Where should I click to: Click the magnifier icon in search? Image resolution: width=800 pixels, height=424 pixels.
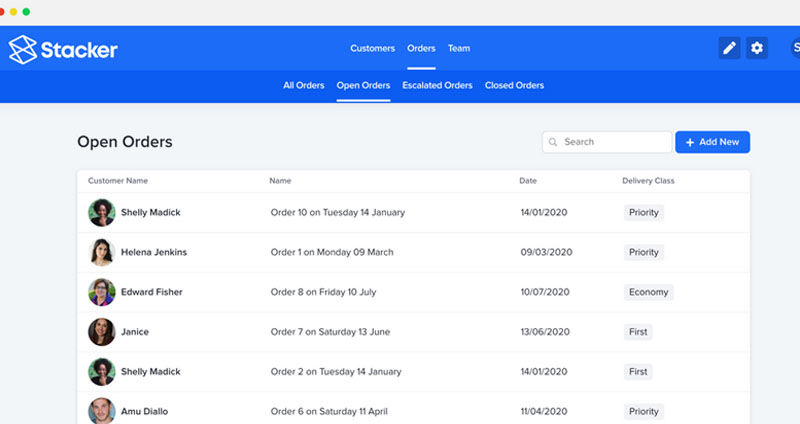[x=553, y=142]
